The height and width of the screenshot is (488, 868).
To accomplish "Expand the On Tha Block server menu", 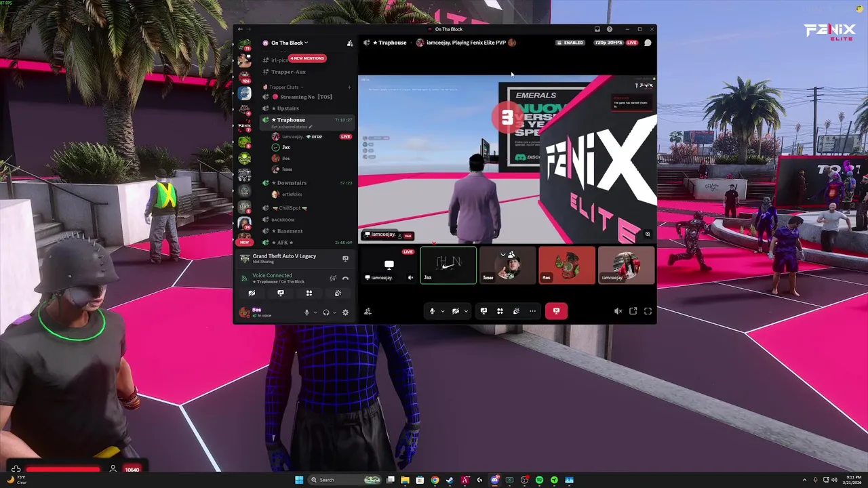I will tap(290, 43).
